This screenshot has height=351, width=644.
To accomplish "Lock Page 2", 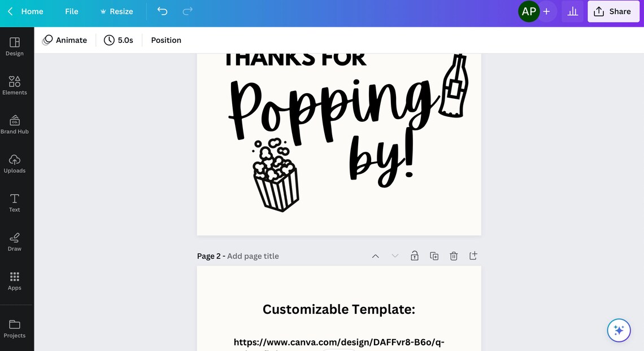I will click(x=414, y=256).
